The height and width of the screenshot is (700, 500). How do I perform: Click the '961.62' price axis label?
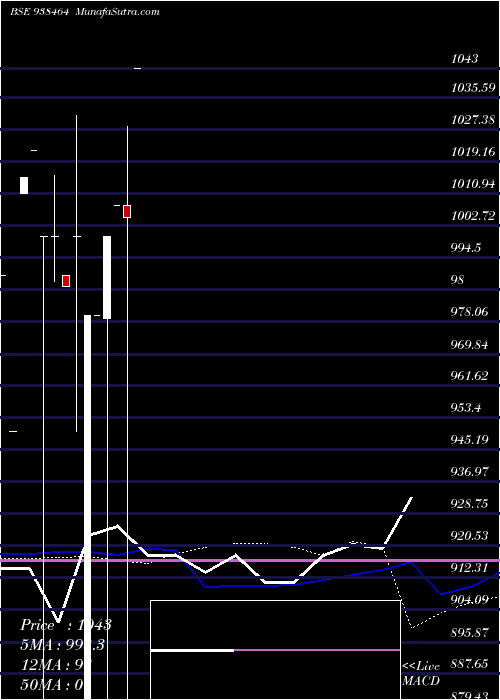(x=470, y=376)
